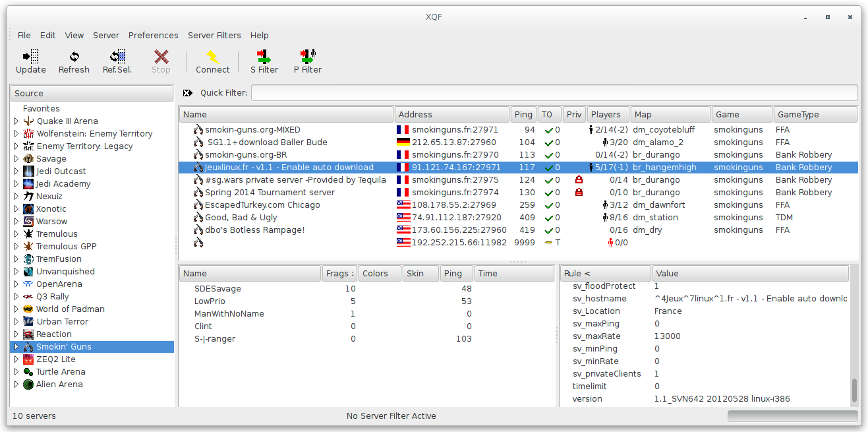Expand the Q3 Rally tree node
The image size is (868, 432).
click(16, 297)
